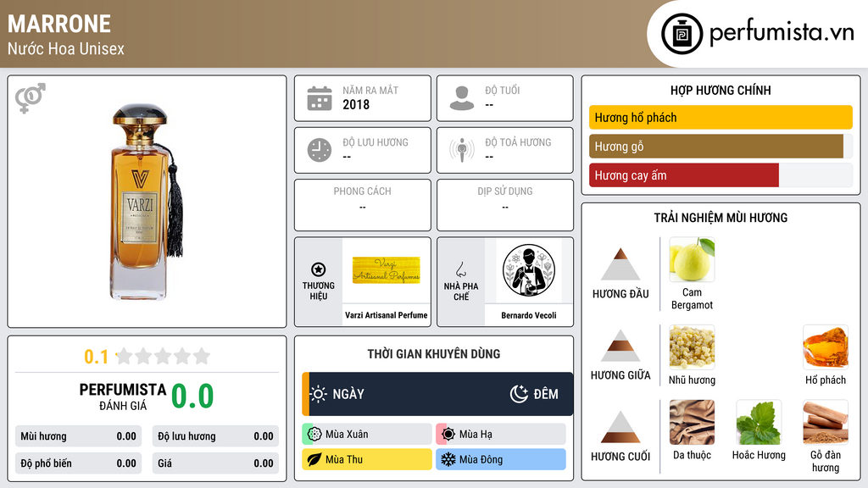Viewport: 868px width, 488px height.
Task: Click the clock icon for longevity
Action: point(320,150)
